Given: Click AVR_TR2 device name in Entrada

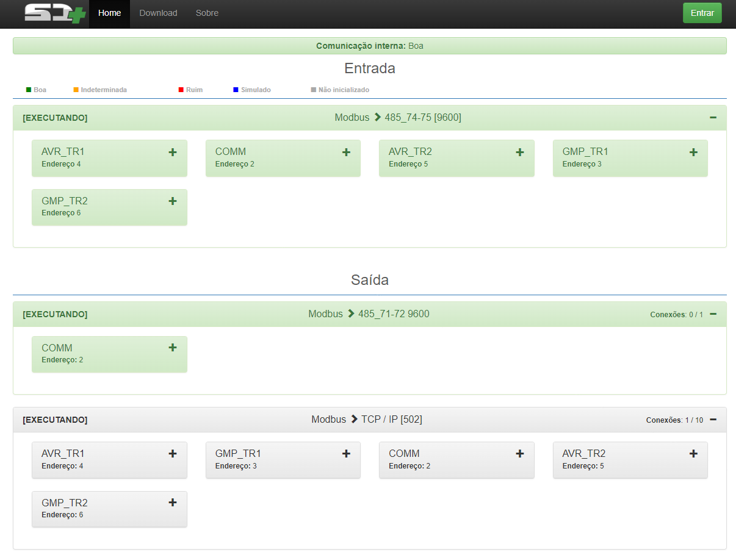Looking at the screenshot, I should click(x=410, y=151).
